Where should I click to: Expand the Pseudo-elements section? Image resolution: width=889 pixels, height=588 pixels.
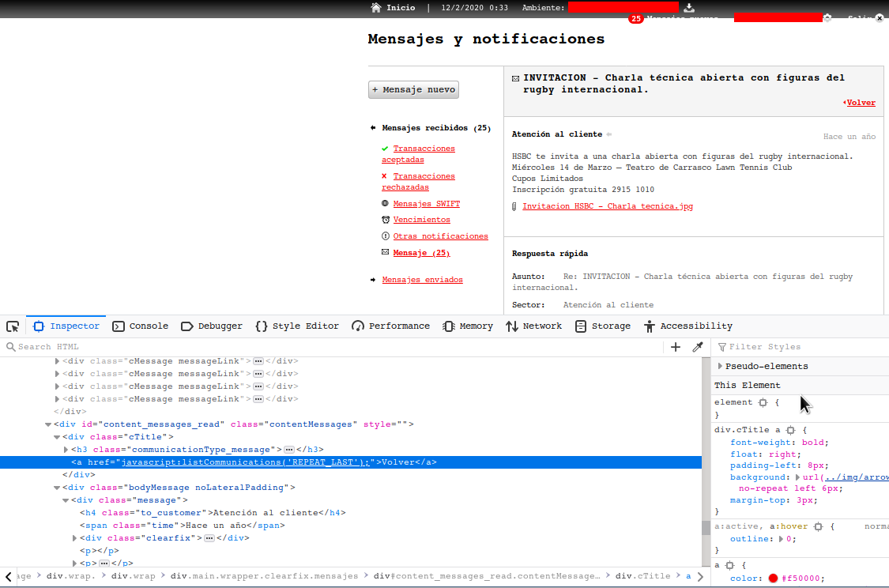click(720, 366)
